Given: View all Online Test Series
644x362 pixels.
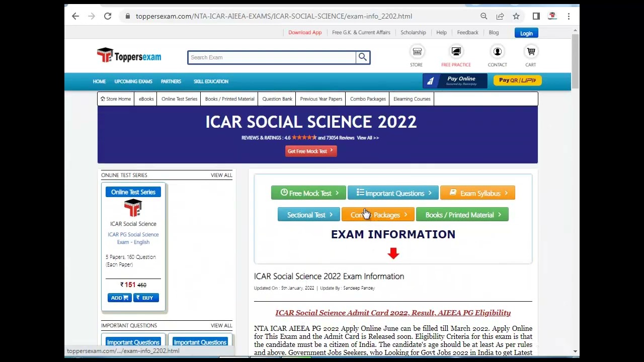Looking at the screenshot, I should [221, 175].
